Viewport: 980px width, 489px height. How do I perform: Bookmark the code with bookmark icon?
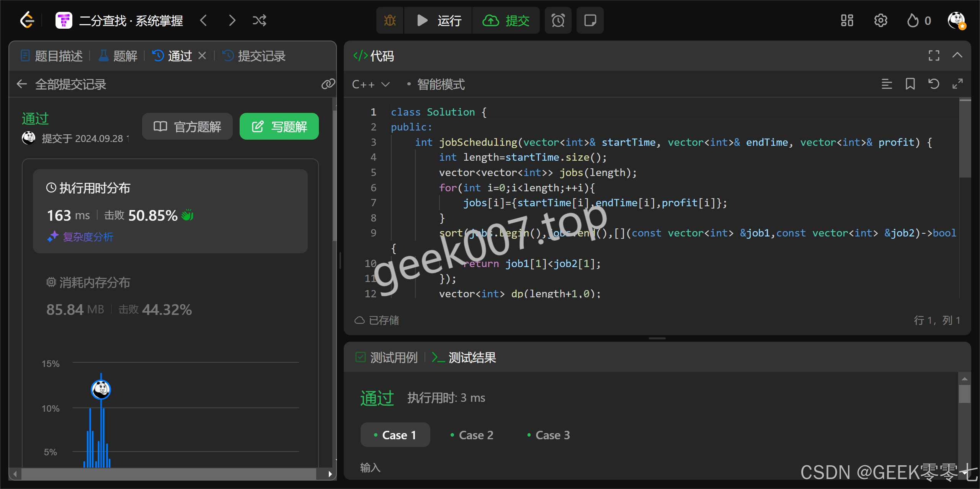[x=910, y=84]
